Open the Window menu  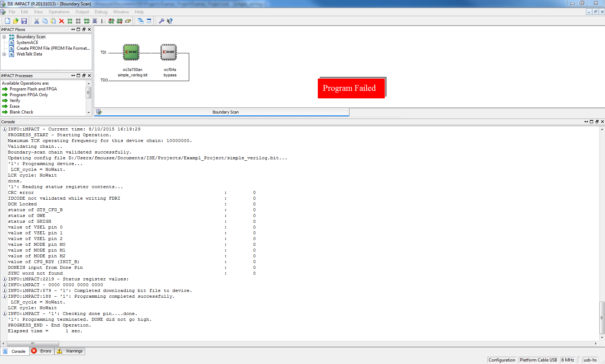pos(121,12)
